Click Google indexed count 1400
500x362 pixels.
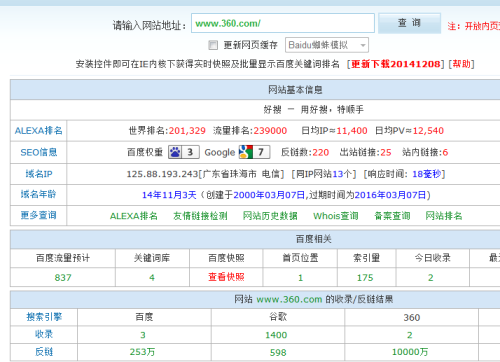276,335
